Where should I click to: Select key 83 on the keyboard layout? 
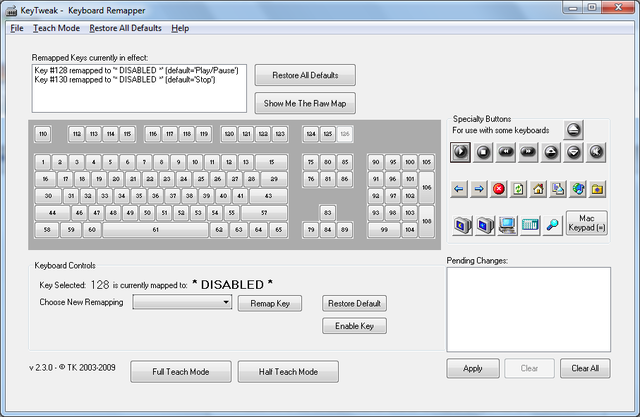(x=328, y=213)
